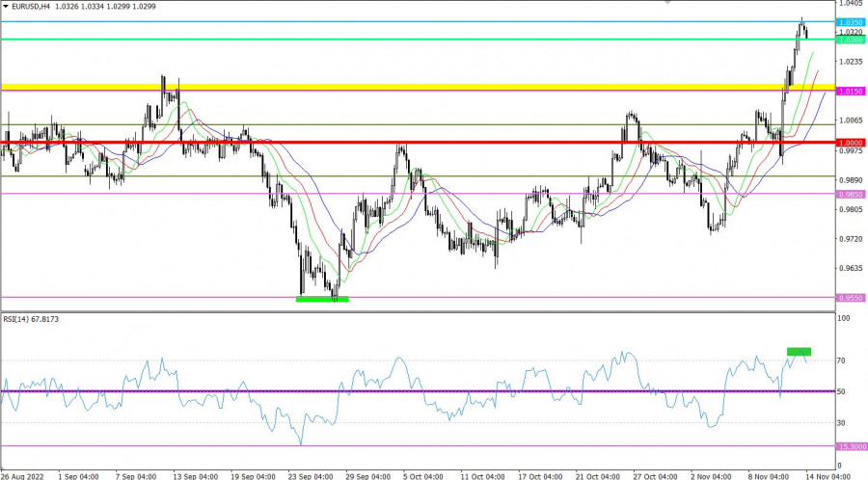The height and width of the screenshot is (480, 868).
Task: Select the 1.0065 price scale value
Action: [x=850, y=120]
